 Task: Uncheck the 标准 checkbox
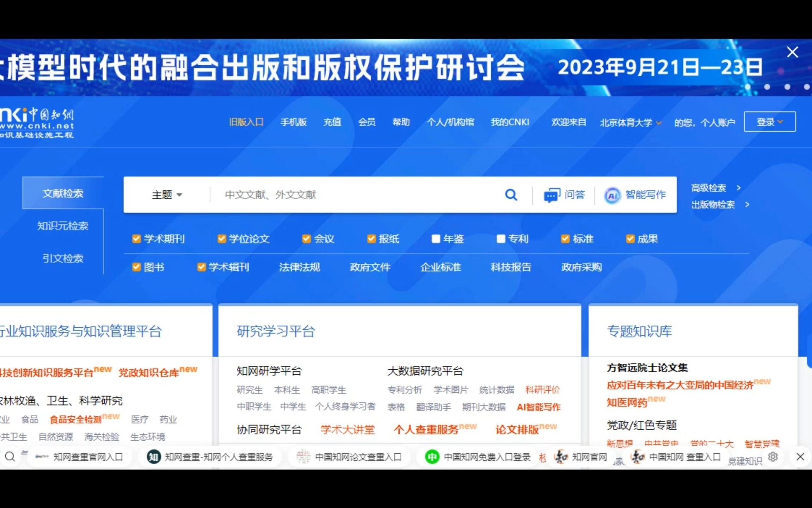pyautogui.click(x=565, y=239)
